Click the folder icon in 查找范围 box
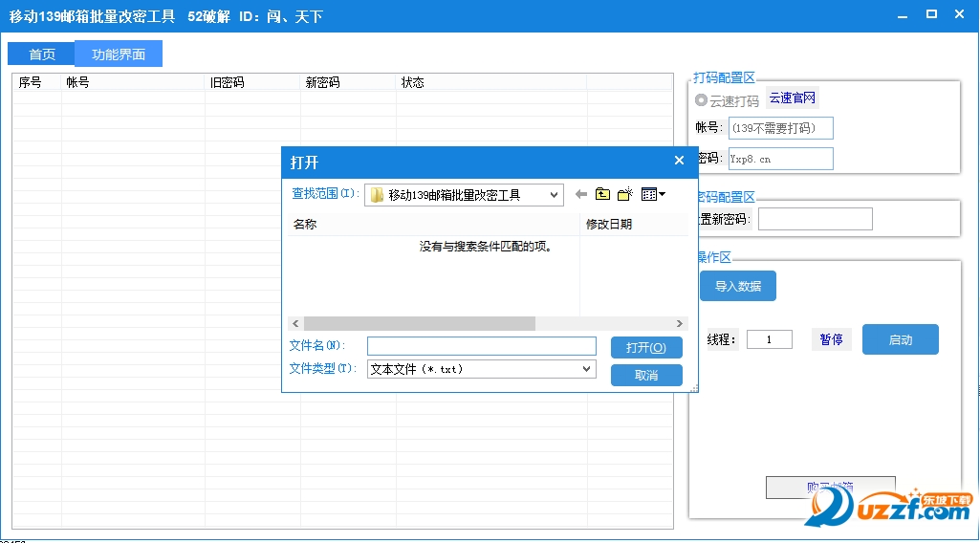The height and width of the screenshot is (543, 980). [x=378, y=195]
